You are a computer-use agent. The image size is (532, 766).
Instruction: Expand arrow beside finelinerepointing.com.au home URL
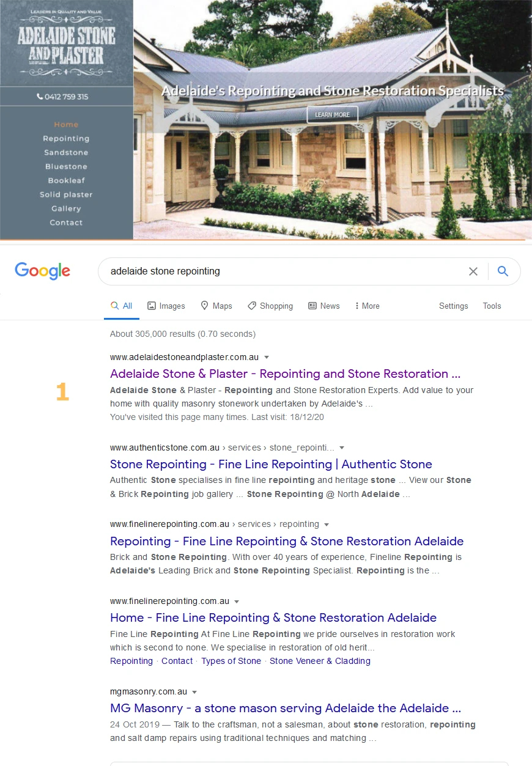pyautogui.click(x=237, y=602)
